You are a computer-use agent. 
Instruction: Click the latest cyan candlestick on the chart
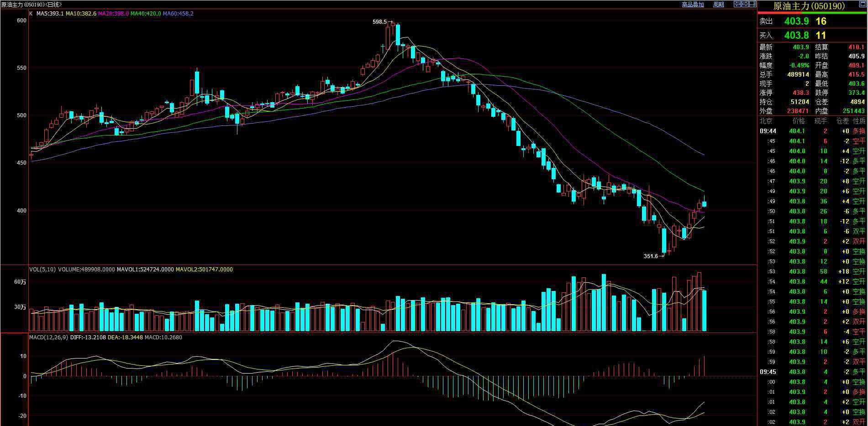(704, 204)
